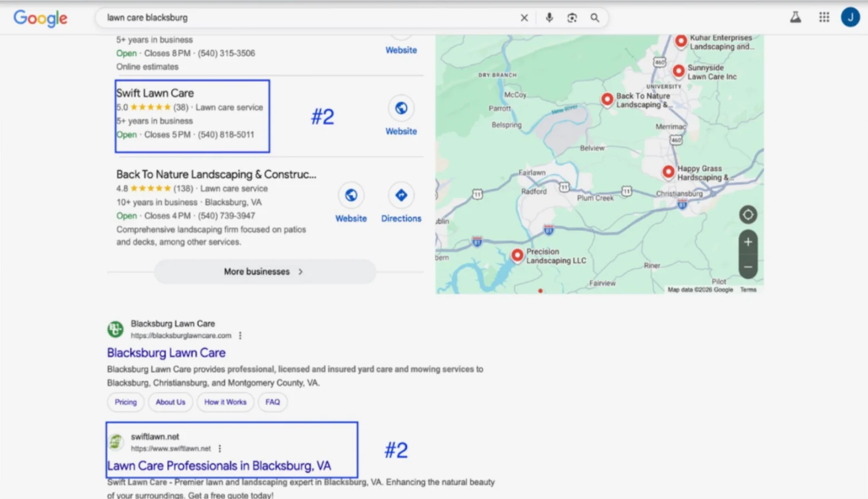Screen dimensions: 868x499
Task: Open Search Labs flask icon
Action: (796, 17)
